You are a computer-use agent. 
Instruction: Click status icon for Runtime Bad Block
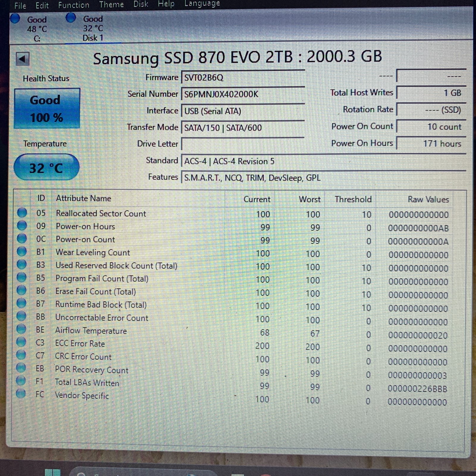21,303
